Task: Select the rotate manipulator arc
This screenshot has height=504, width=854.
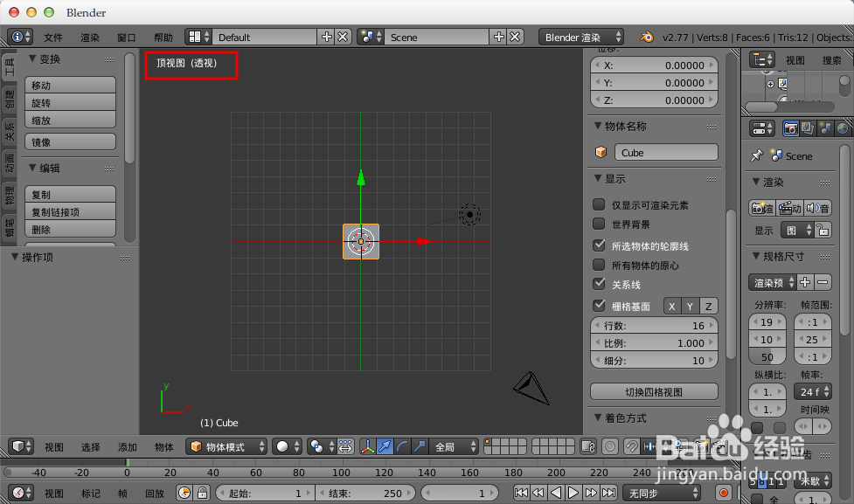Action: (x=402, y=447)
